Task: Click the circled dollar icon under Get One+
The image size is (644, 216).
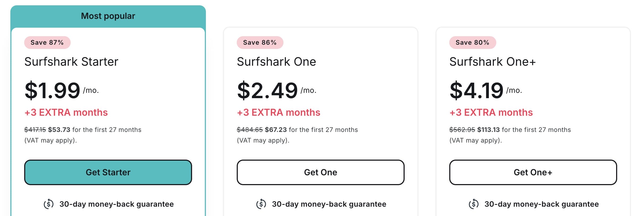Action: click(x=474, y=204)
